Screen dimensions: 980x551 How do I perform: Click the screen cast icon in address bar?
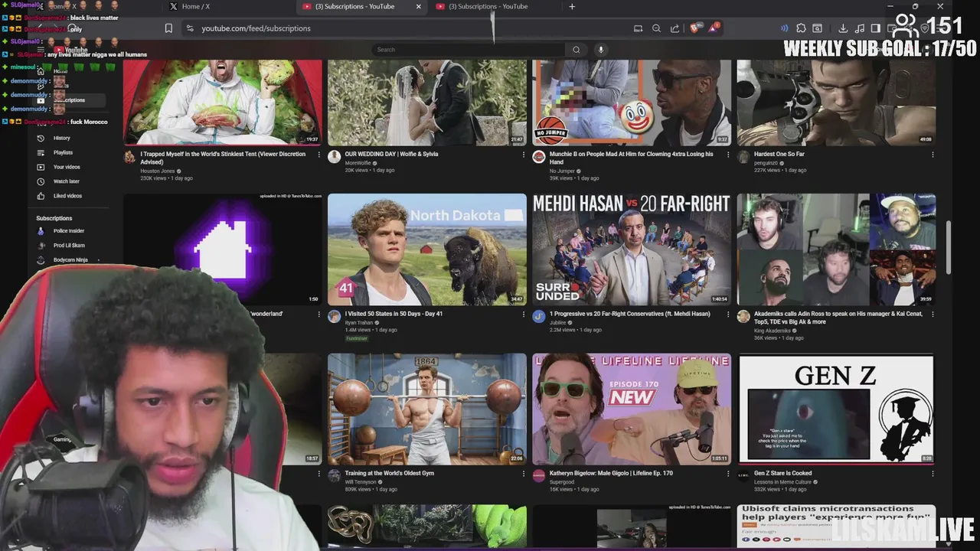638,28
